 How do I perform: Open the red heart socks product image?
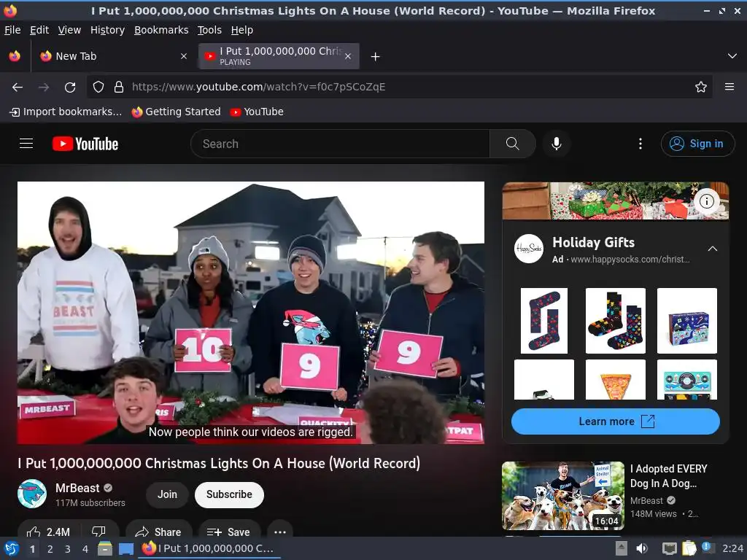point(544,321)
